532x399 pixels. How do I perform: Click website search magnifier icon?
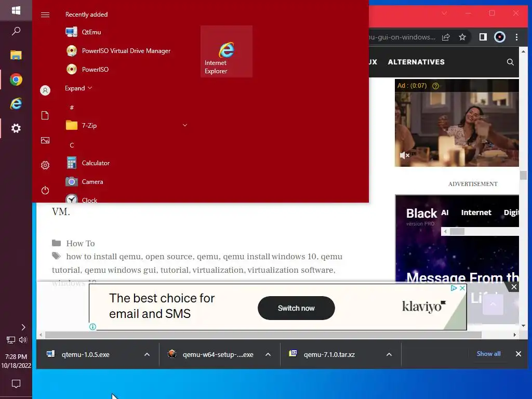tap(510, 62)
